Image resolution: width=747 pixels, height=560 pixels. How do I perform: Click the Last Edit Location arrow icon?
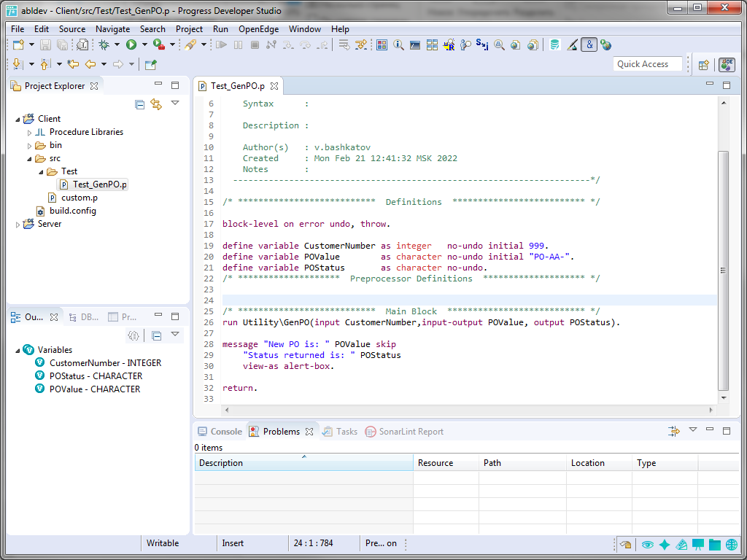coord(73,64)
